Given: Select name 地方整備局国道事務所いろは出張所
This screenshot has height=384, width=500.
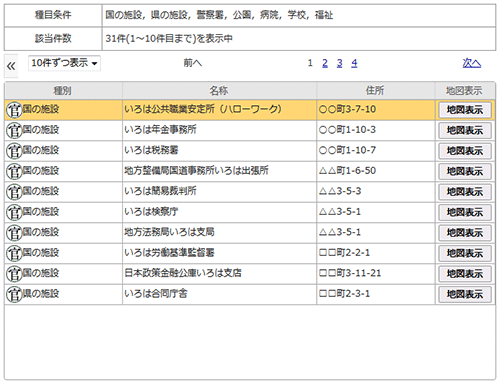Looking at the screenshot, I should click(196, 171).
